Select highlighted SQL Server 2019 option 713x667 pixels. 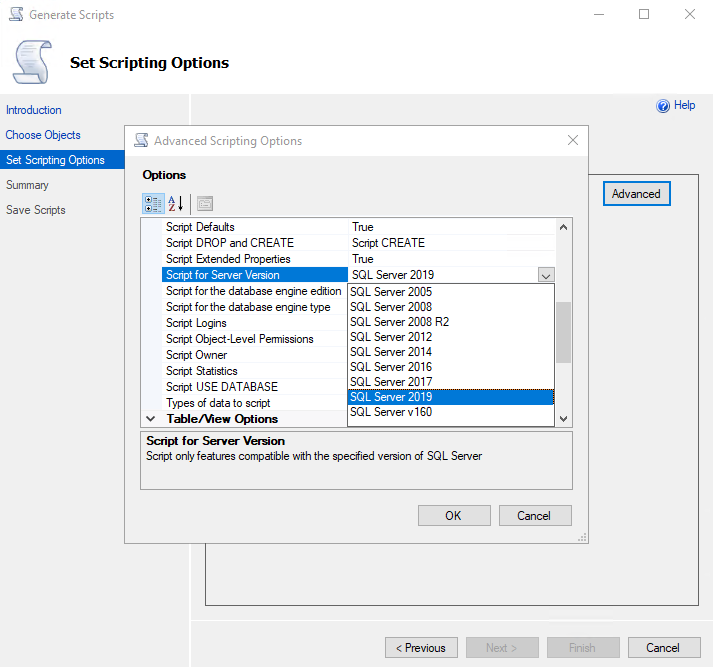click(x=451, y=396)
